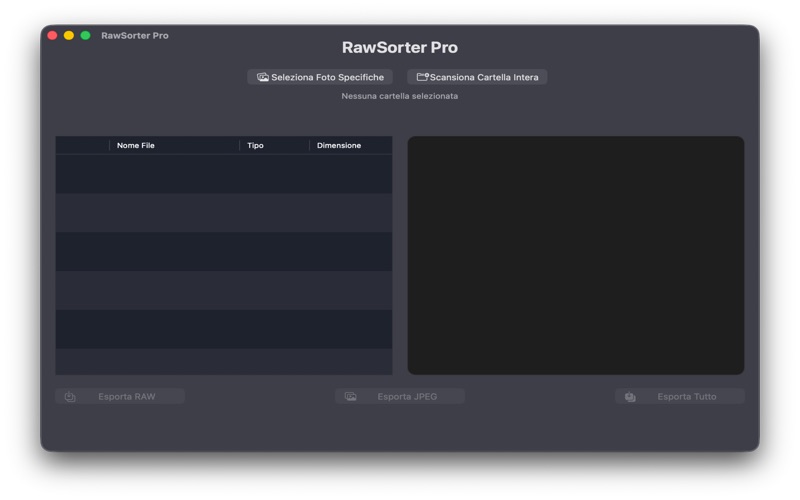Click the Seleziona Foto Specifiche button
800x500 pixels.
pos(320,77)
